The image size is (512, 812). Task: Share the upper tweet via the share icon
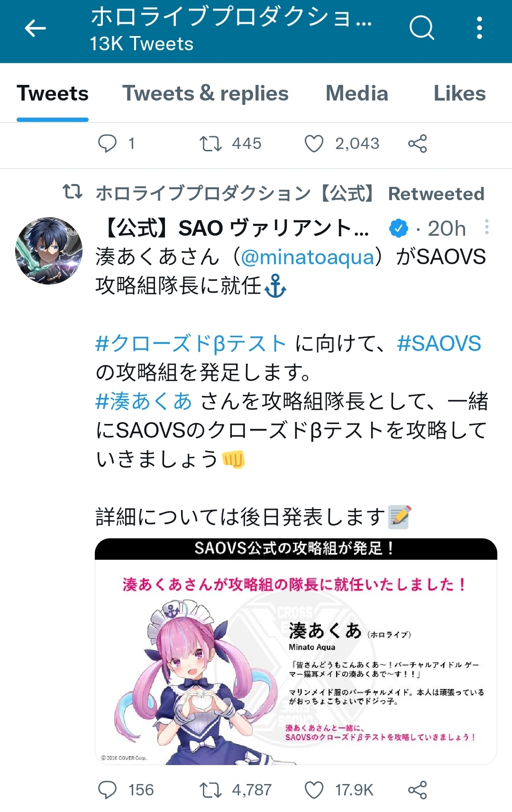[x=418, y=143]
